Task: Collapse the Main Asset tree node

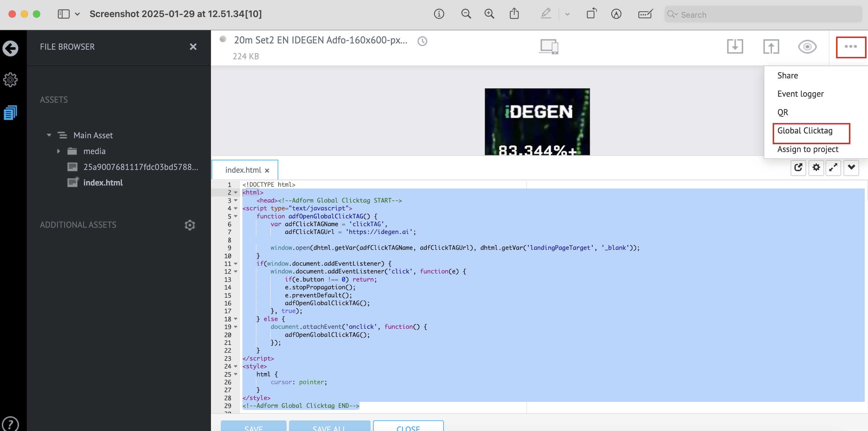Action: [x=49, y=135]
